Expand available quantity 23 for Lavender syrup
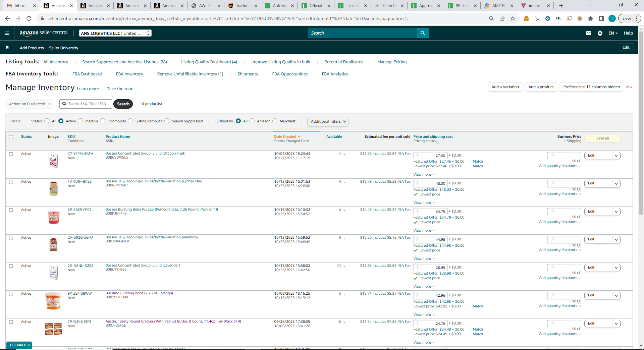 [341, 266]
